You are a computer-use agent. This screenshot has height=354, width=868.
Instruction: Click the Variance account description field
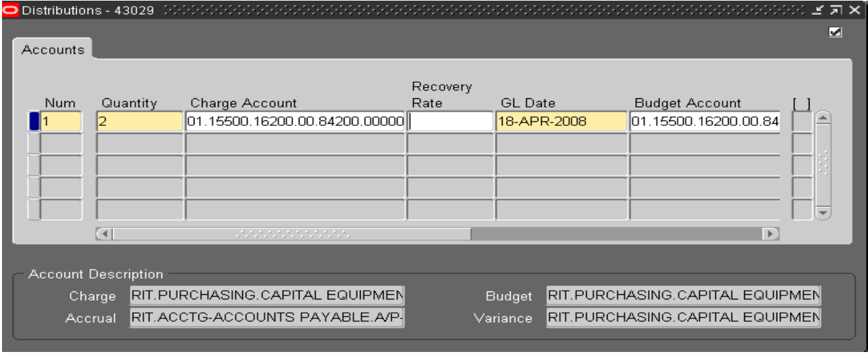(683, 318)
